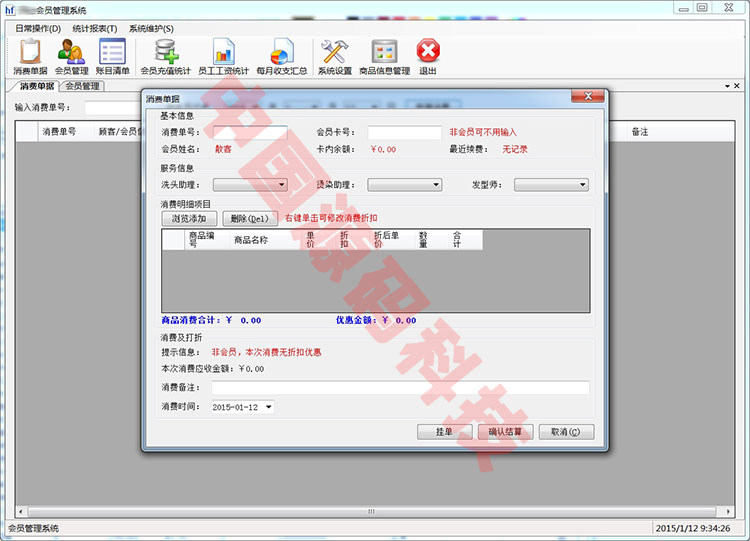Focus the 消费单号 input in dialog
The width and height of the screenshot is (750, 541).
[250, 132]
